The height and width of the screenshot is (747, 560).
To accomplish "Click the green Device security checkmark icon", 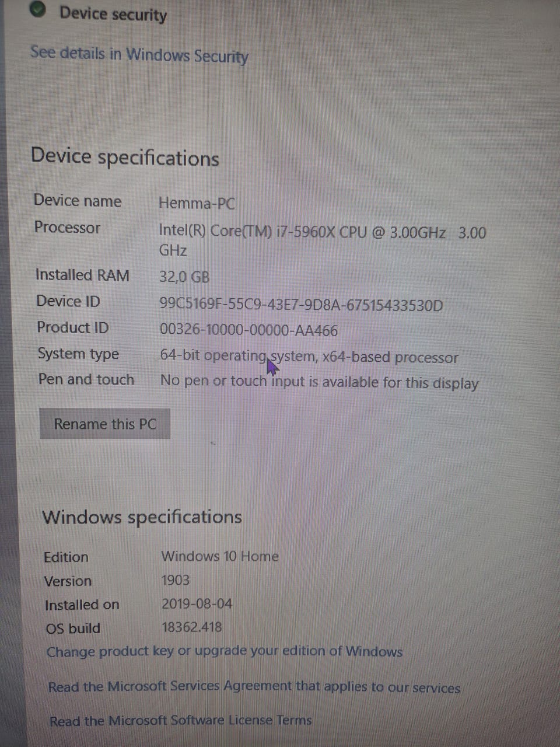I will click(38, 9).
